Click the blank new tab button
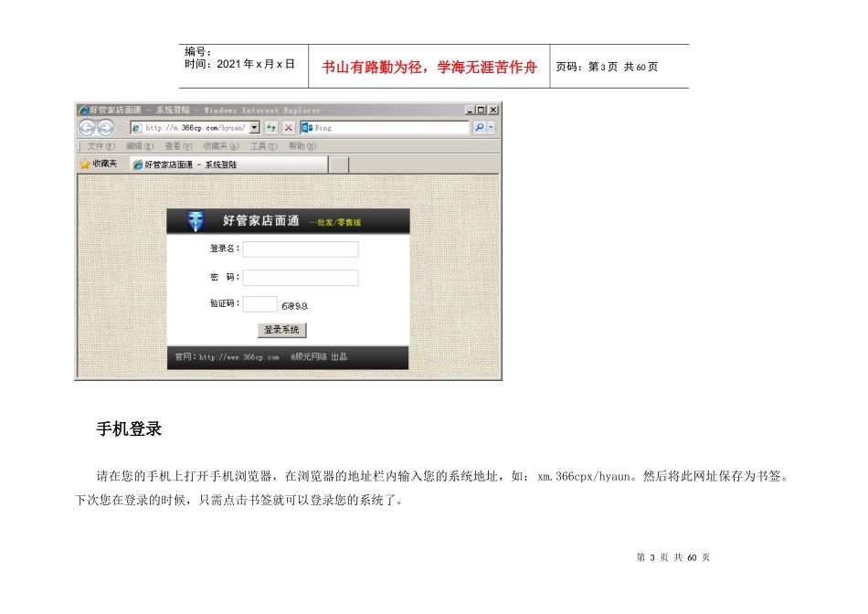Screen dimensions: 868x614 [x=339, y=164]
